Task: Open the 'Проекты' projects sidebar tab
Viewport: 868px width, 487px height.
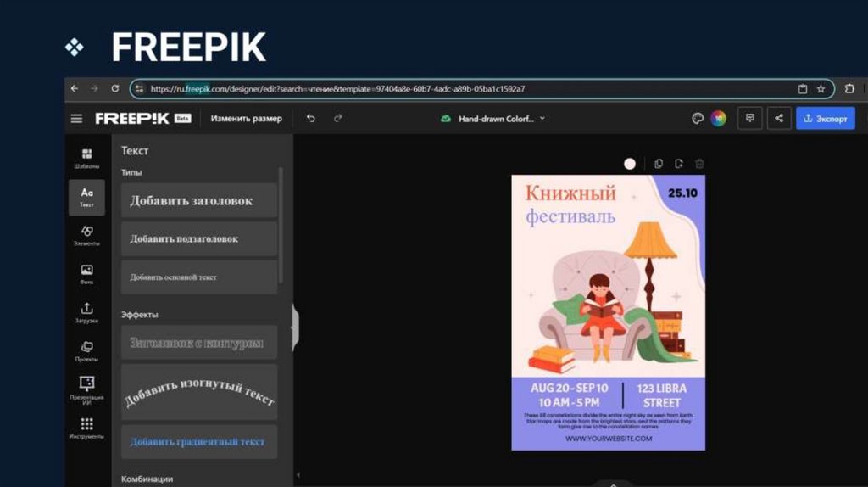Action: [x=87, y=351]
